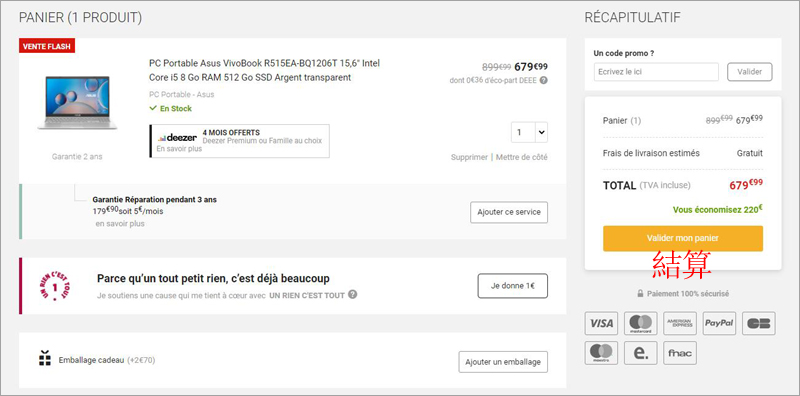Click 'Garantie Réparation pendant 3 ans' text
The width and height of the screenshot is (800, 396).
[155, 200]
